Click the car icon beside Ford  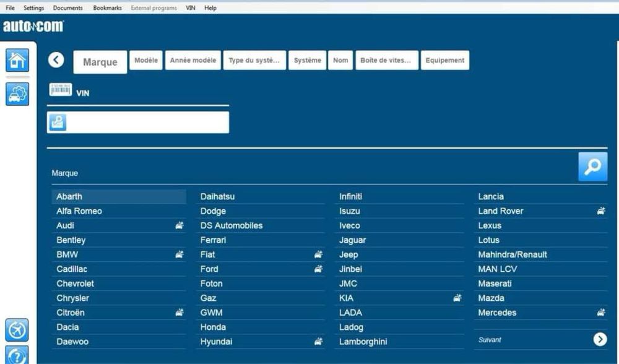[x=318, y=269]
